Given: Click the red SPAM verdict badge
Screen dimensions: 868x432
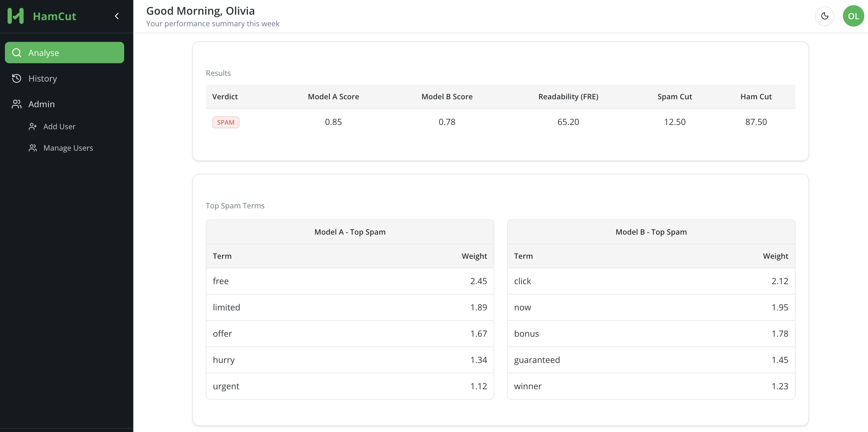Looking at the screenshot, I should pyautogui.click(x=225, y=122).
